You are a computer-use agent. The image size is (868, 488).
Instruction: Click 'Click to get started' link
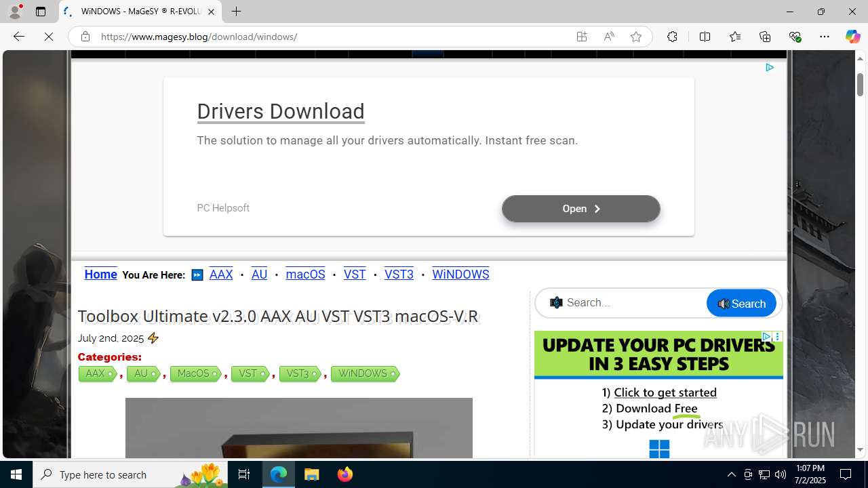(x=665, y=392)
